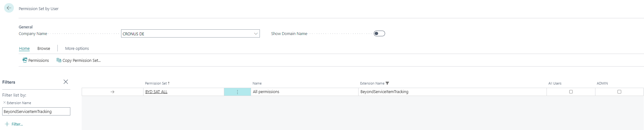Expand the Company Name dropdown
The width and height of the screenshot is (644, 130).
pyautogui.click(x=256, y=34)
